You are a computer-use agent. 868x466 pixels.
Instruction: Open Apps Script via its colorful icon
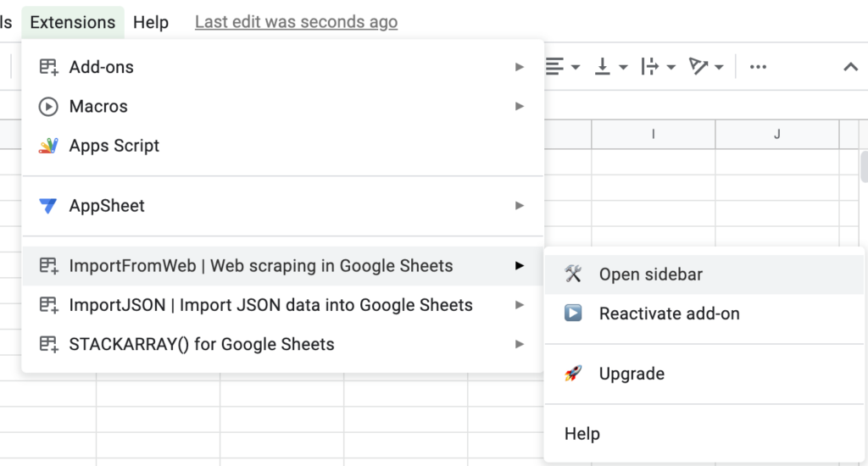point(48,146)
